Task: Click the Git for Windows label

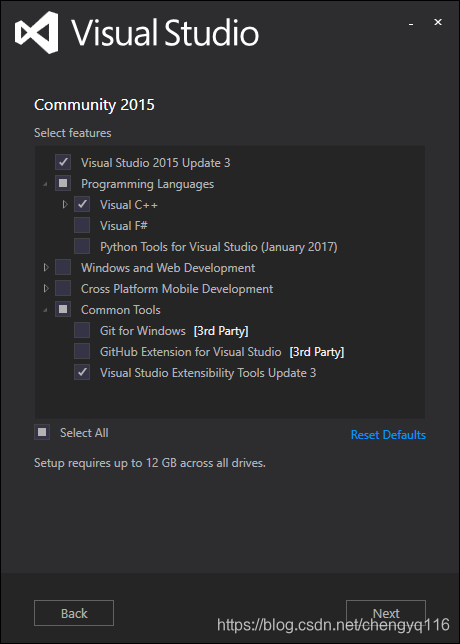Action: (x=143, y=331)
